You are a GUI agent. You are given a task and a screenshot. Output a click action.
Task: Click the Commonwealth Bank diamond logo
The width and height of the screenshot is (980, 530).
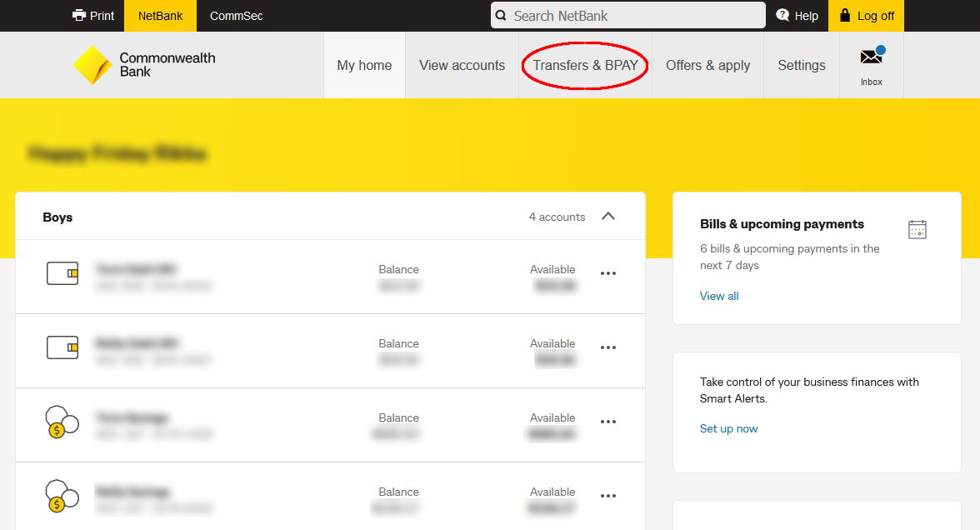click(92, 65)
